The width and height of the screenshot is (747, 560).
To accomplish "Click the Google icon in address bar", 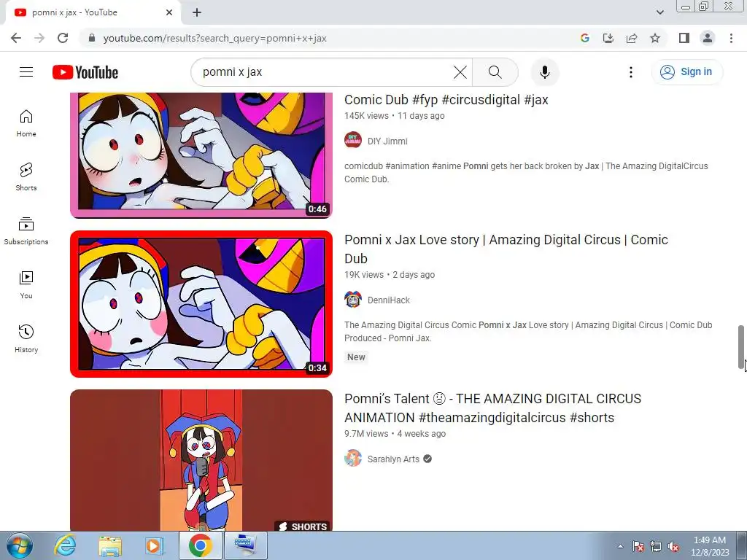I will tap(585, 38).
